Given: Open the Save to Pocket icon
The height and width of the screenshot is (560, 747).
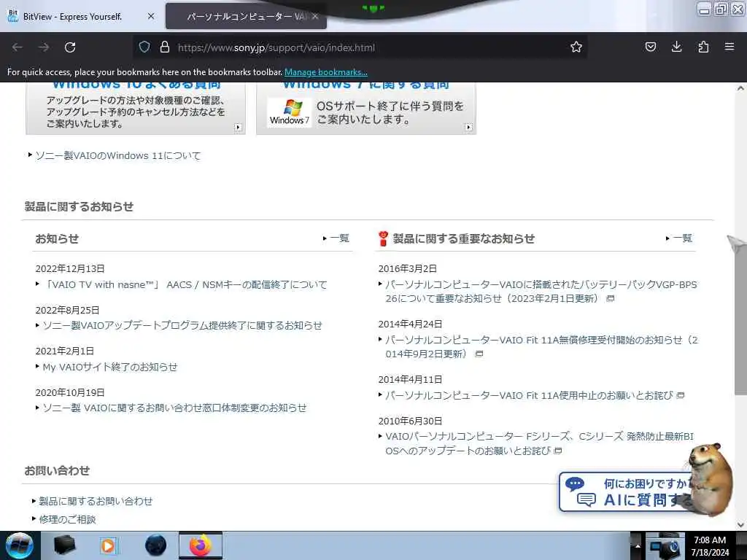Looking at the screenshot, I should (x=650, y=47).
